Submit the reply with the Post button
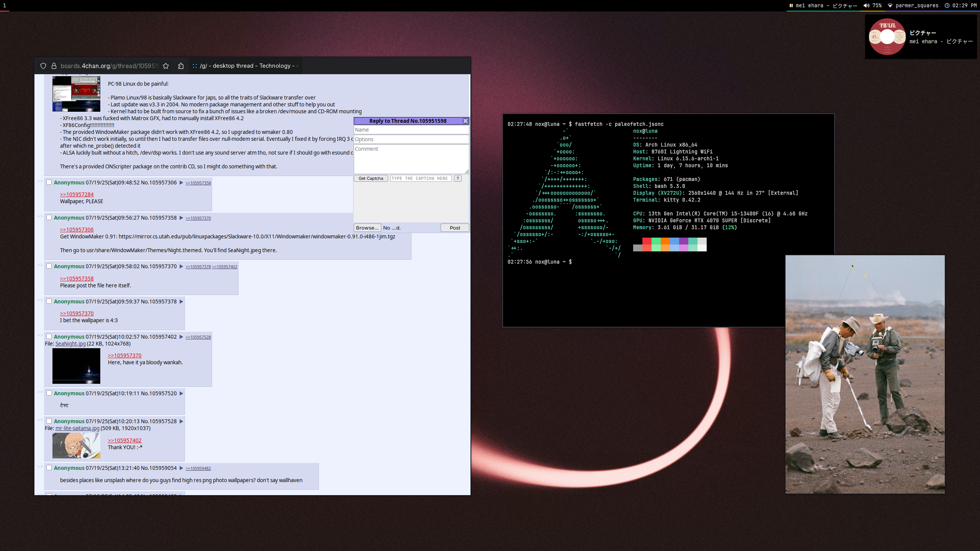The image size is (980, 551). click(x=455, y=228)
